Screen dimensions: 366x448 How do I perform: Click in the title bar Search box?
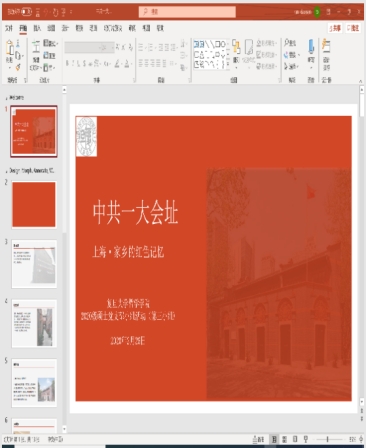pos(187,12)
